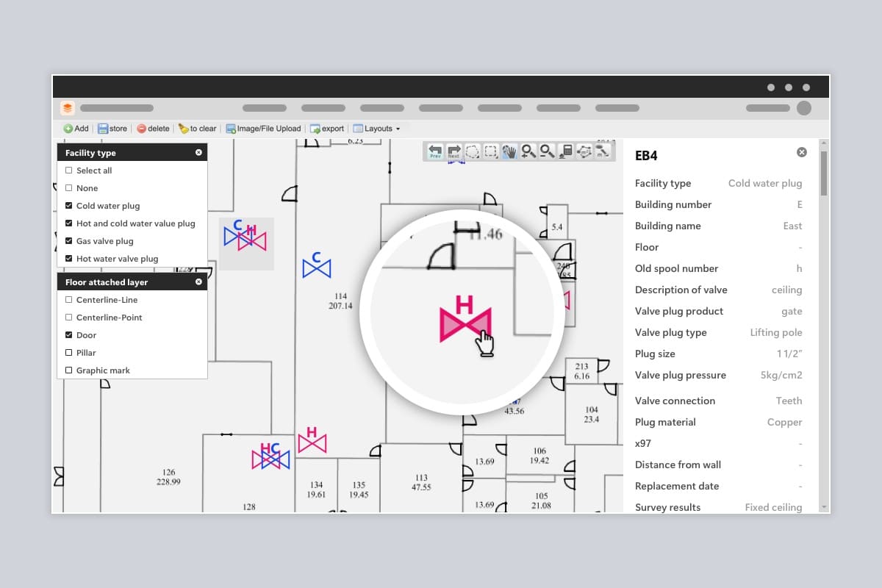Click room label 126 228.99
The width and height of the screenshot is (882, 588).
coord(168,477)
